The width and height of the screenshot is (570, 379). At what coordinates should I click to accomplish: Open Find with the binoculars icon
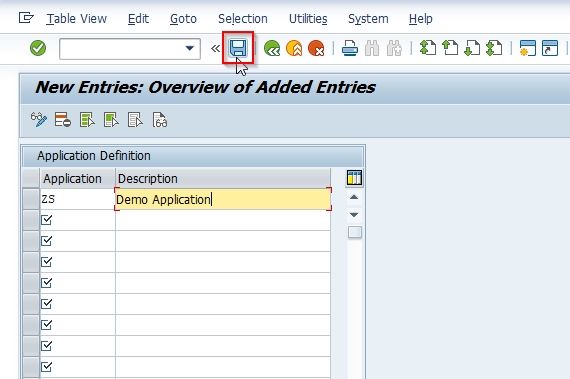tap(372, 48)
